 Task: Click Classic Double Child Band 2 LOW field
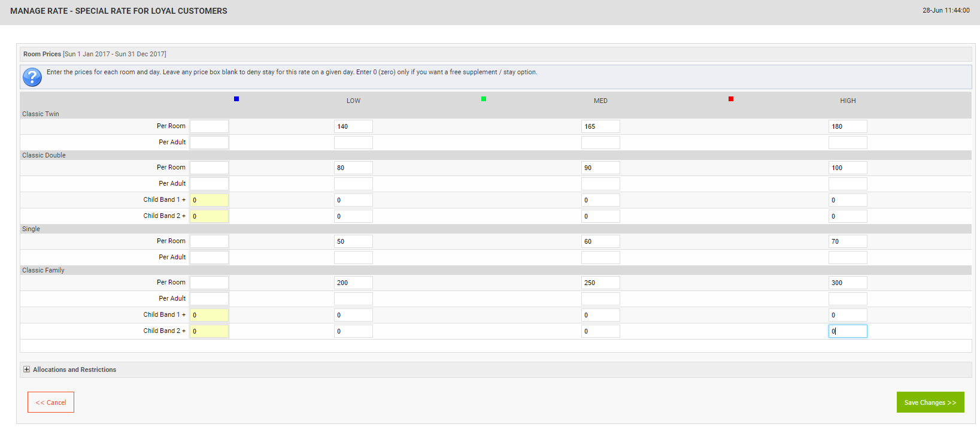point(353,216)
